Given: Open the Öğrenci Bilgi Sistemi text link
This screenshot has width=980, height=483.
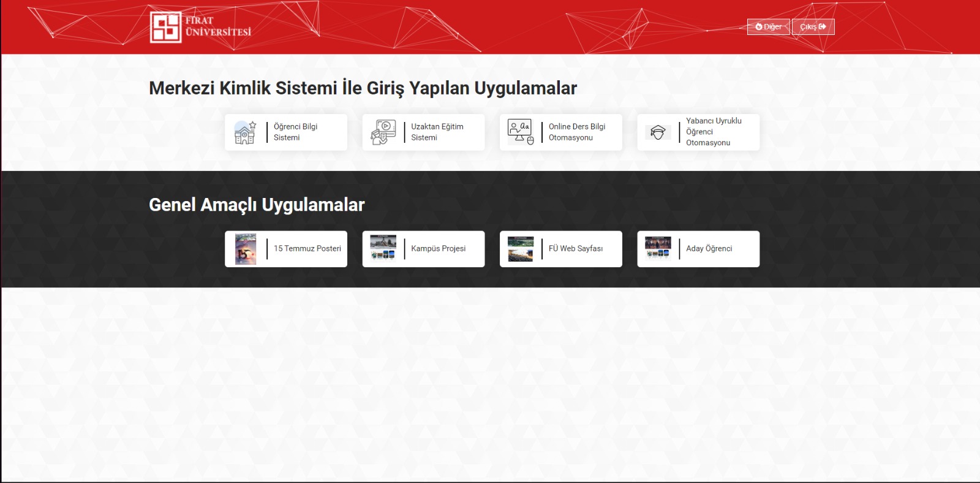Looking at the screenshot, I should click(295, 132).
